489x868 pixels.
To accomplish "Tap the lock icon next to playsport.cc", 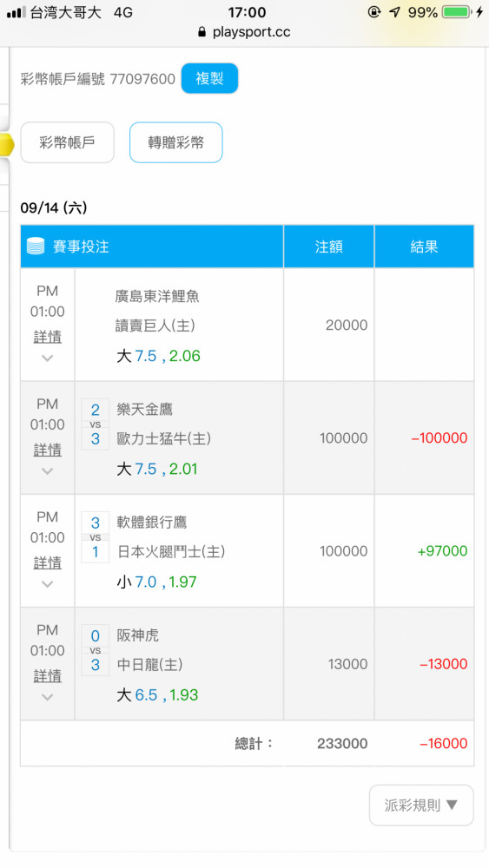I will tap(202, 32).
